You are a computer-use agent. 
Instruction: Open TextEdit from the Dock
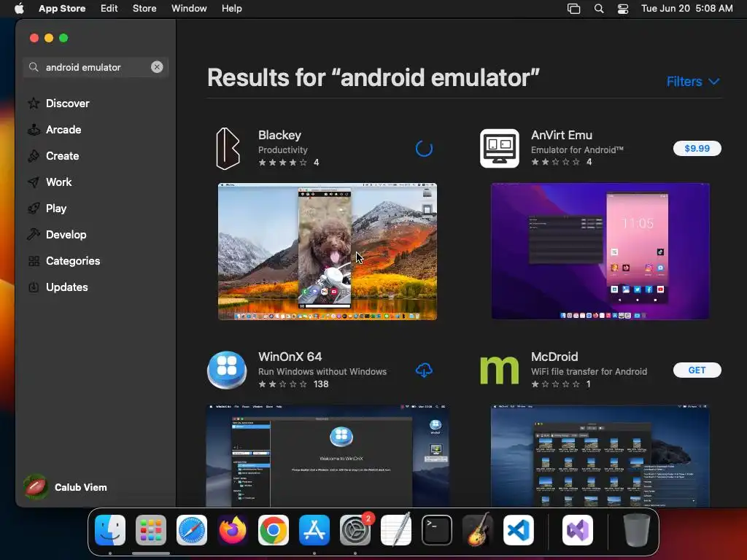(396, 530)
